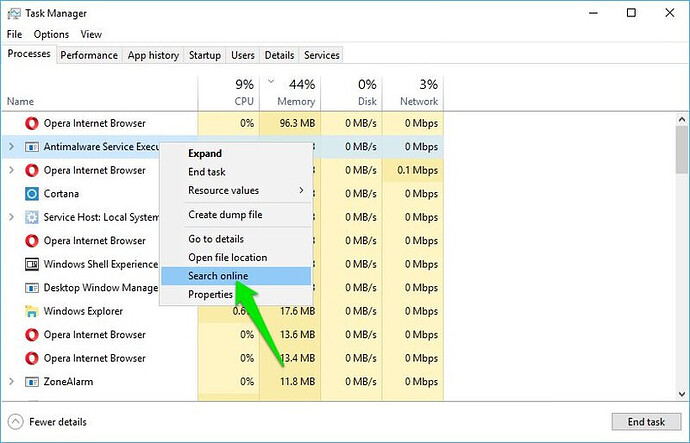Choose Expand in the context menu
690x443 pixels.
click(237, 154)
